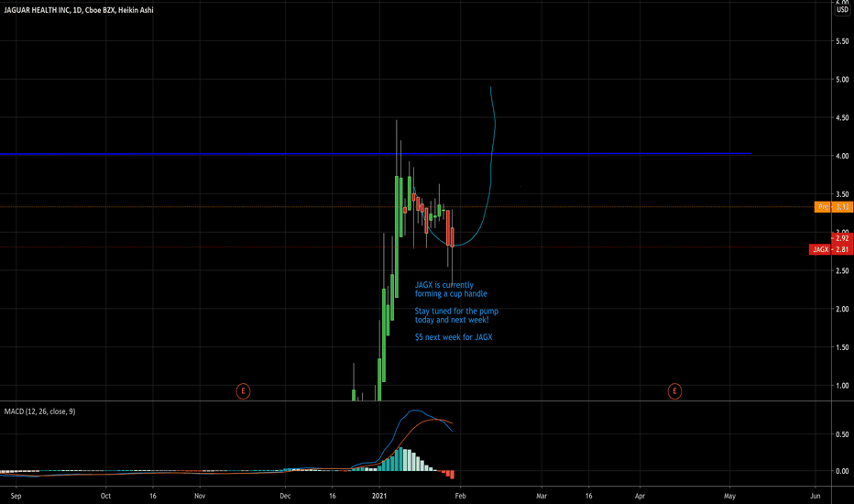Click the 2.00 price axis label
The height and width of the screenshot is (504, 854).
(x=842, y=309)
